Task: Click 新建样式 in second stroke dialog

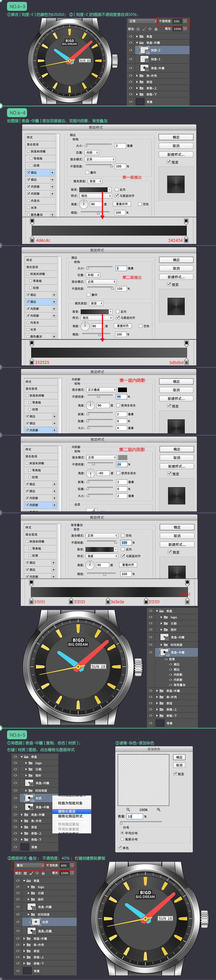Action: click(176, 276)
